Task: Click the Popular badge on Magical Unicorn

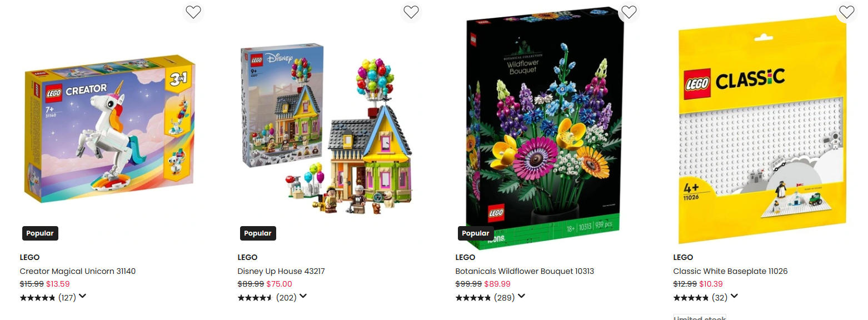Action: [40, 233]
